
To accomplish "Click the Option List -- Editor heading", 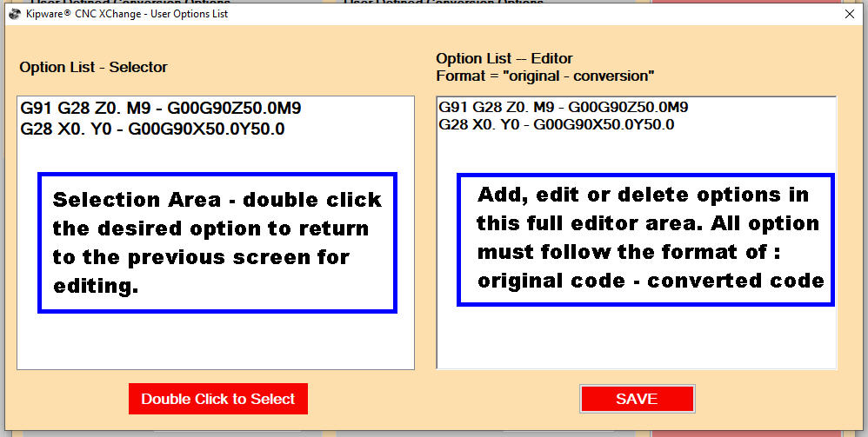I will pyautogui.click(x=504, y=58).
